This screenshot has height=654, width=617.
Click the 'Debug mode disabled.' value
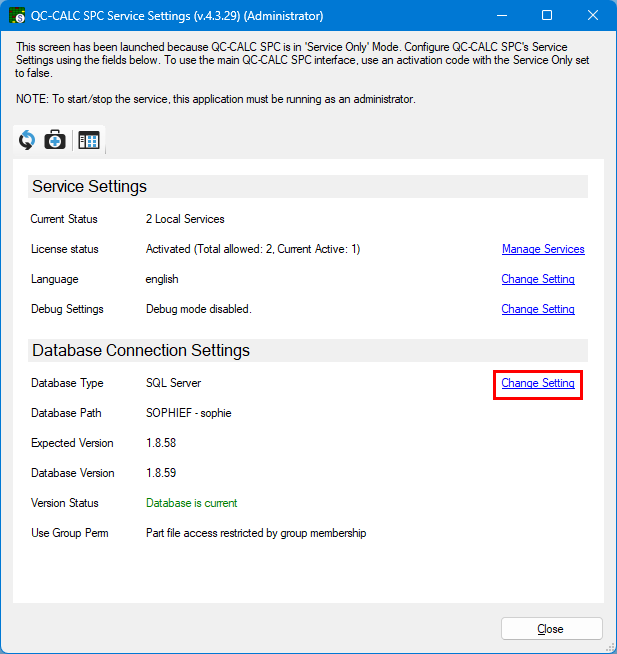click(x=199, y=309)
